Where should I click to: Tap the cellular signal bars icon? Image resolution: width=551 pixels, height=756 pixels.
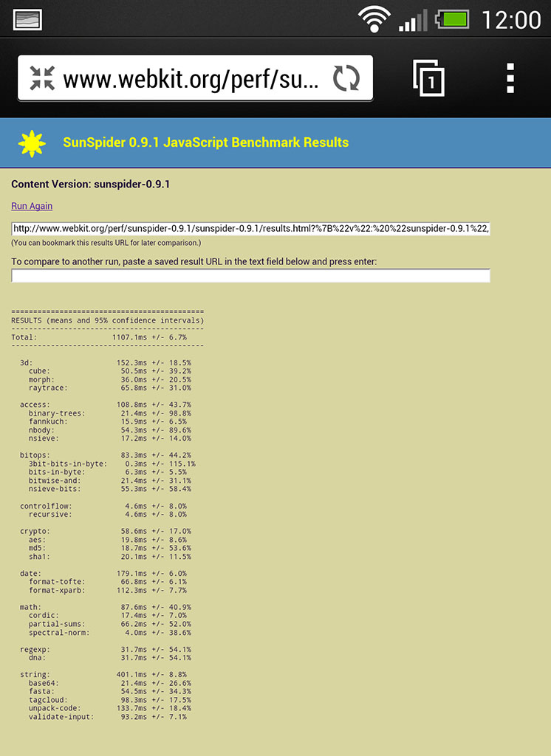(413, 20)
